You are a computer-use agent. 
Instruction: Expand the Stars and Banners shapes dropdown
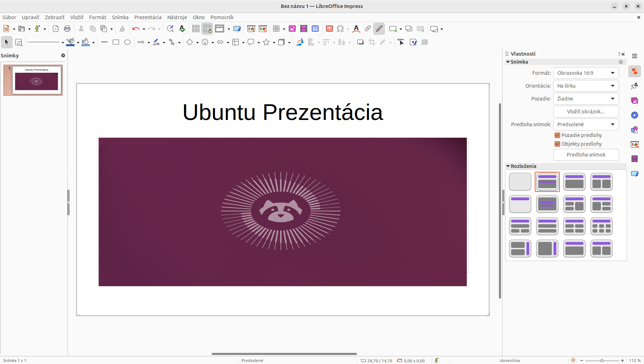coord(274,42)
